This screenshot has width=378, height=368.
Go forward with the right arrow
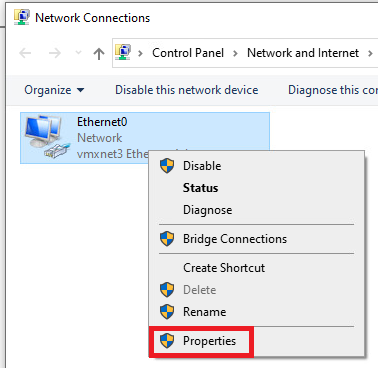(55, 53)
